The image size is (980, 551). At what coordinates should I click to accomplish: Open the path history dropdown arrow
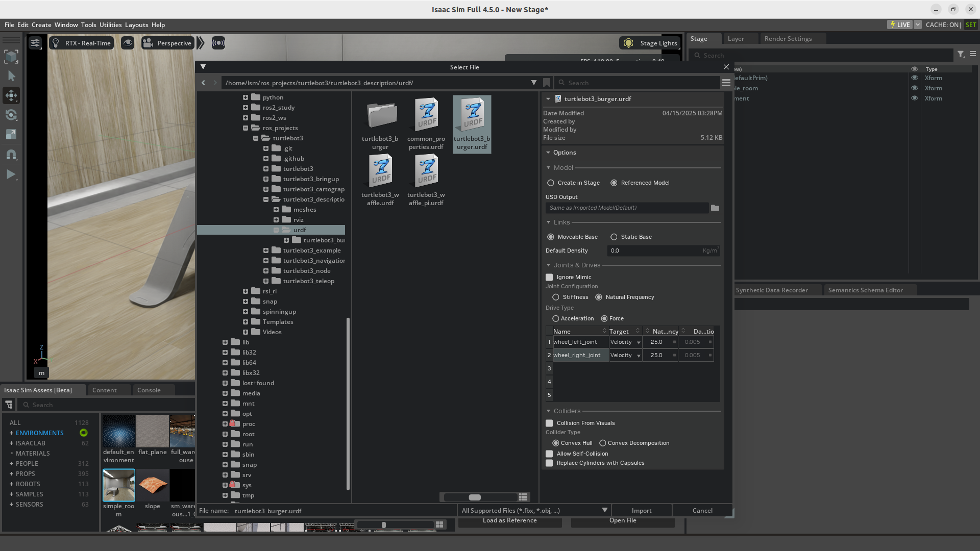[534, 83]
